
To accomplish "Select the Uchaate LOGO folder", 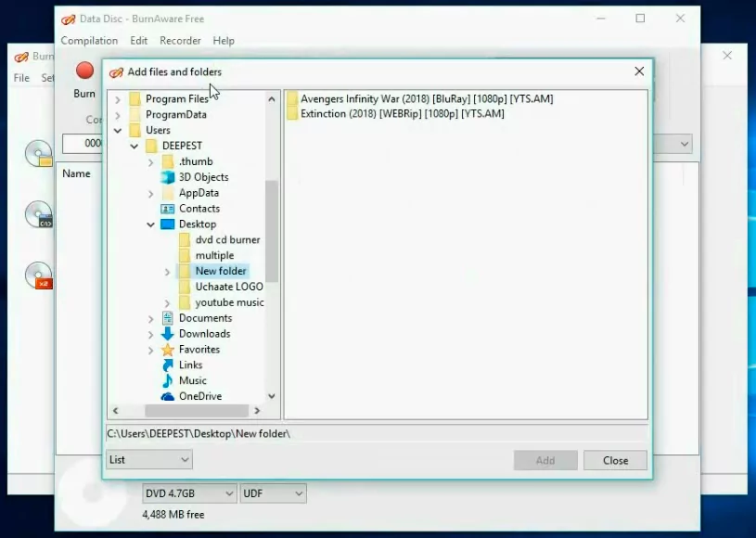I will 229,287.
